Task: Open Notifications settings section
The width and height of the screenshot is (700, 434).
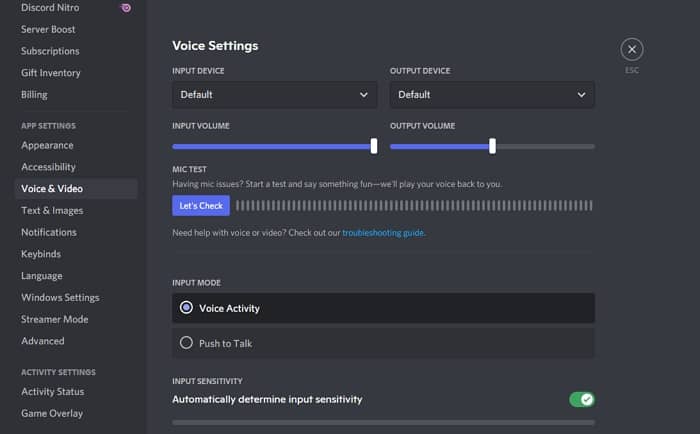Action: tap(49, 232)
